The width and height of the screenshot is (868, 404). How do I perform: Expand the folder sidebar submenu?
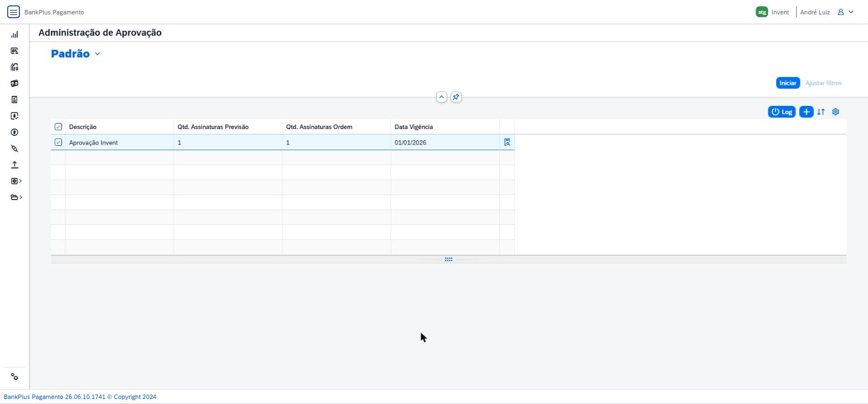(x=16, y=197)
